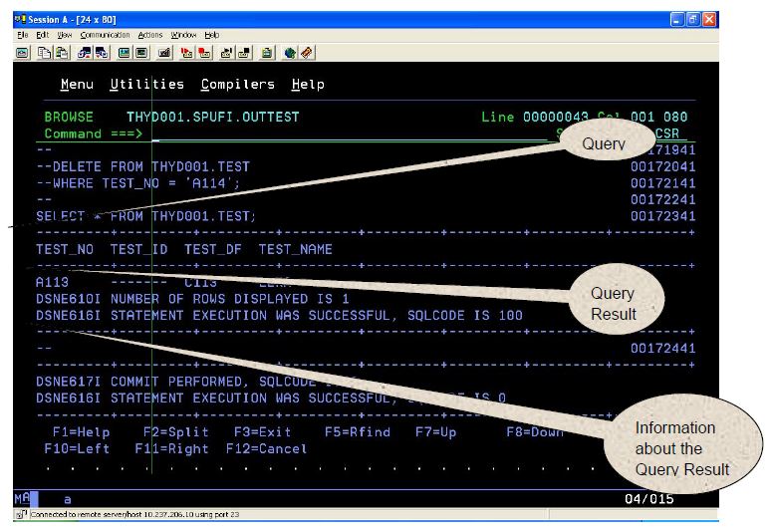Click the line "--WHERE TEST_NO = 'A114';"
Viewport: 772px width, 532px height.
coord(138,183)
